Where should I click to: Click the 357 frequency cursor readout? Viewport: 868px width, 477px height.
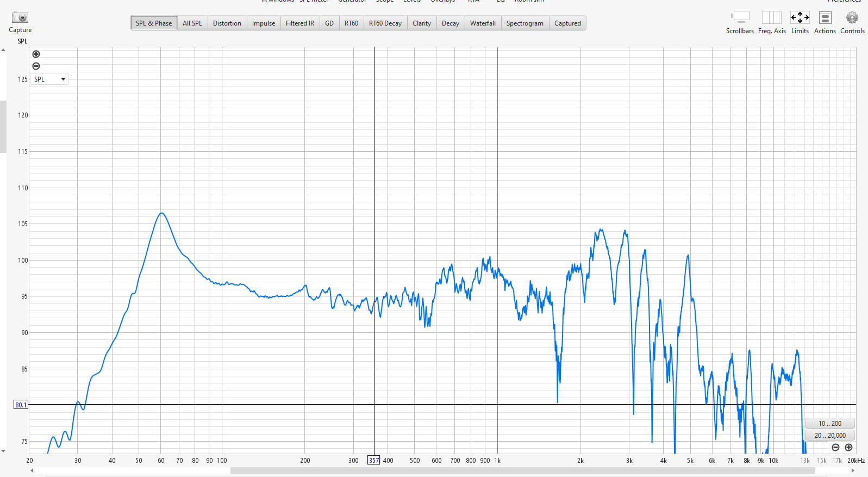[374, 460]
